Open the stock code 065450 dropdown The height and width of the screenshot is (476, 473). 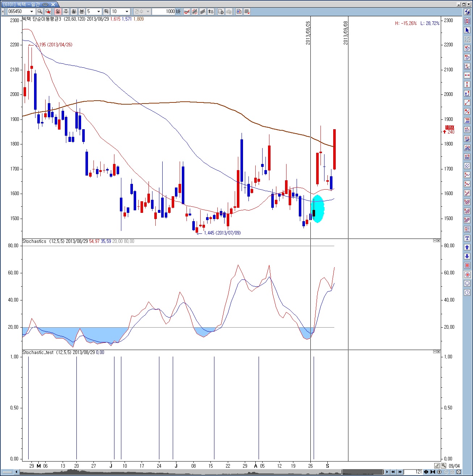32,12
